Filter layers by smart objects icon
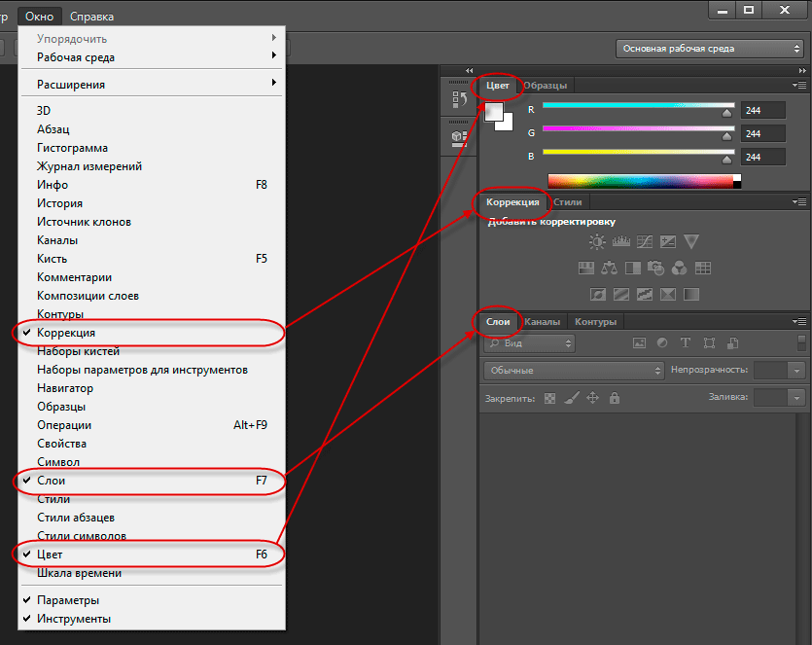 click(733, 343)
